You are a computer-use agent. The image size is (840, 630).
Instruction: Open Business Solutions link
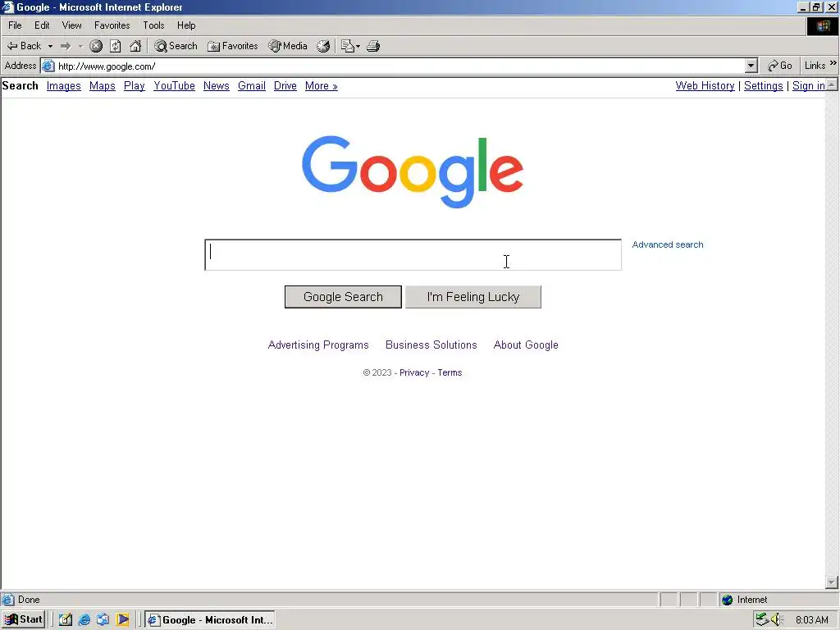click(431, 345)
